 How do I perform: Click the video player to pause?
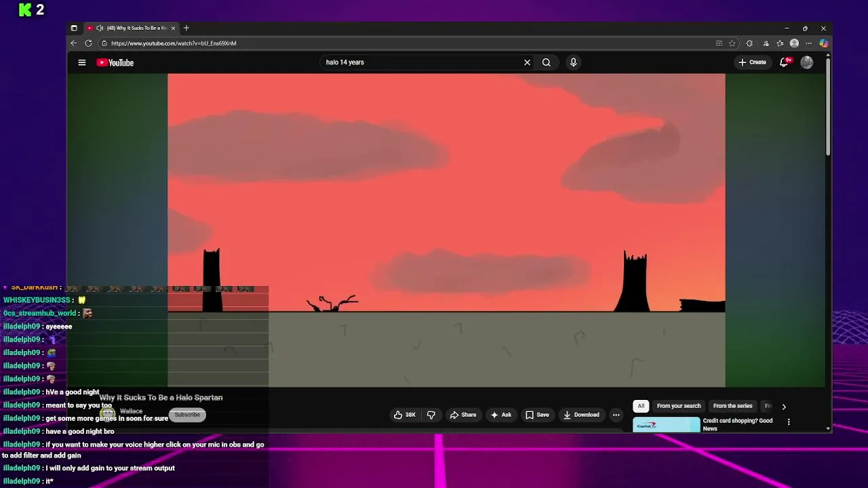(x=446, y=230)
